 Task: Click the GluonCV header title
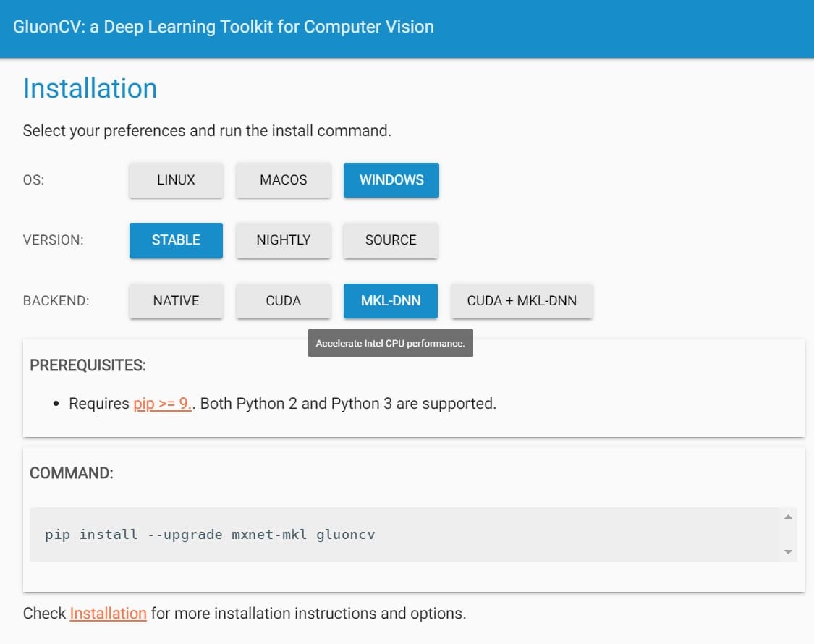(x=223, y=27)
